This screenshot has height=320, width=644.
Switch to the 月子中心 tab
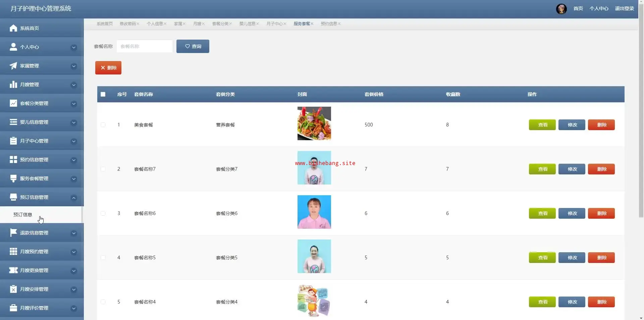(x=274, y=24)
